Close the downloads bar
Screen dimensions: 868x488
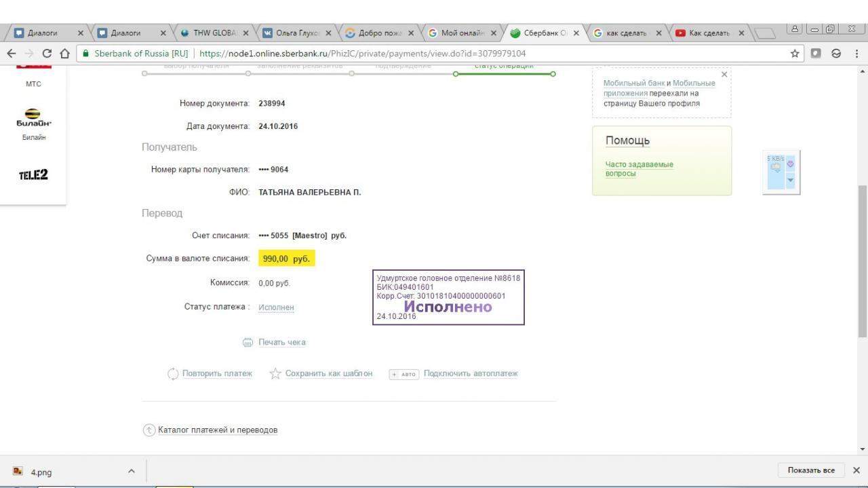tap(856, 470)
